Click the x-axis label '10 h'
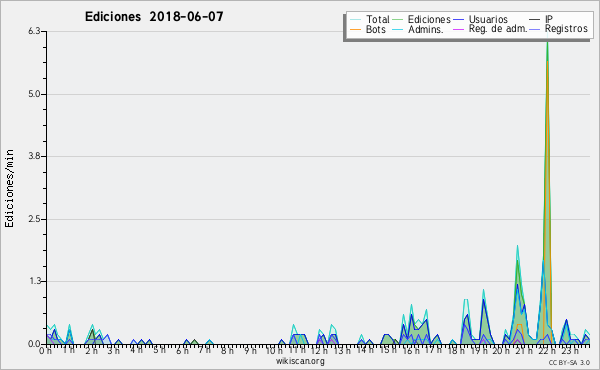Image resolution: width=600 pixels, height=370 pixels. click(274, 351)
